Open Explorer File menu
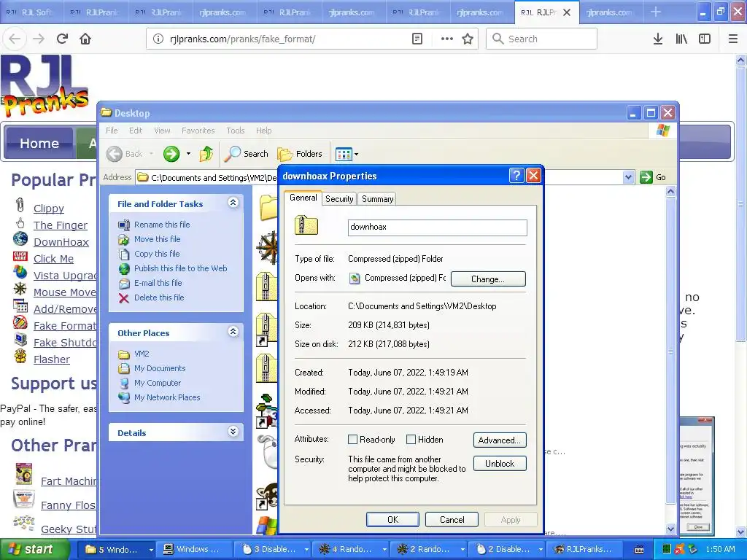This screenshot has height=560, width=747. click(112, 131)
